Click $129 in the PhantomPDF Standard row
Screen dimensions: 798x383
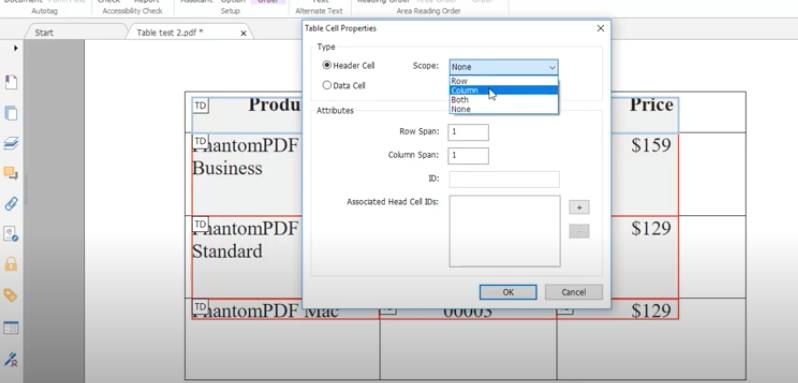point(651,228)
